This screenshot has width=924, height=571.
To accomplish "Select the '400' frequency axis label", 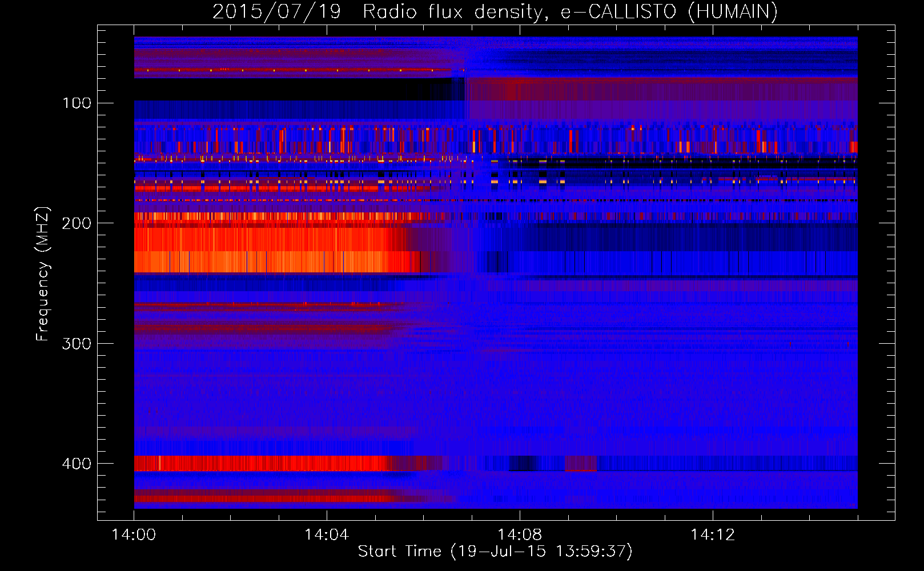I will (77, 464).
